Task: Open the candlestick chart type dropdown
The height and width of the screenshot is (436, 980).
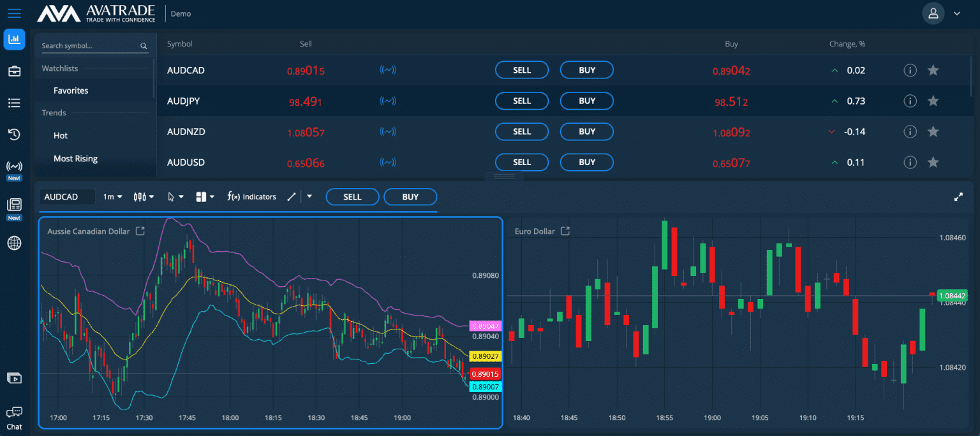Action: (x=144, y=197)
